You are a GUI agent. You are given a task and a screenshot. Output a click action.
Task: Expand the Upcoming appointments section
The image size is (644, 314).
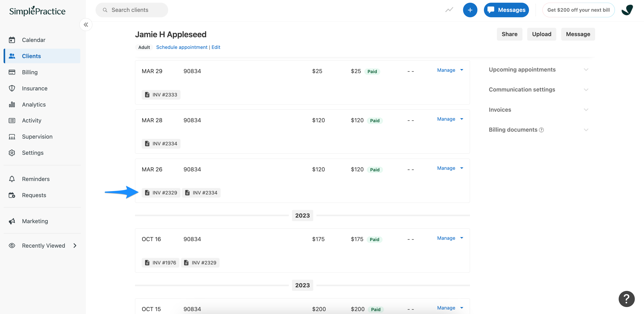coord(586,70)
